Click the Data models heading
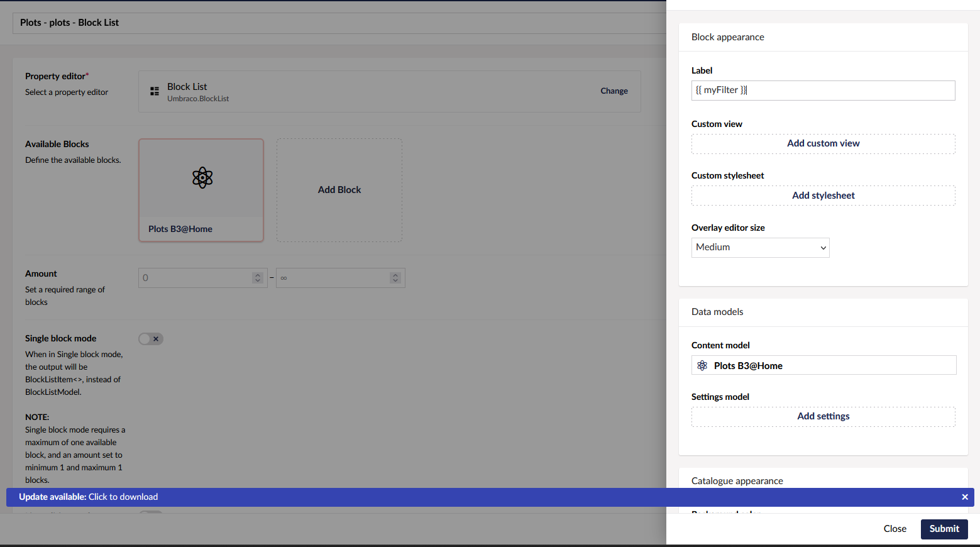Viewport: 980px width, 547px height. point(717,312)
